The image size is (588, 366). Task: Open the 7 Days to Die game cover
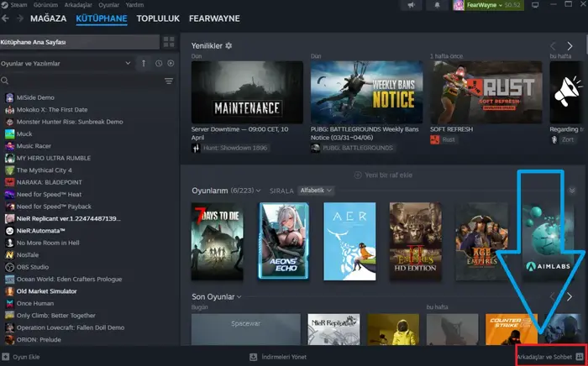coord(217,241)
